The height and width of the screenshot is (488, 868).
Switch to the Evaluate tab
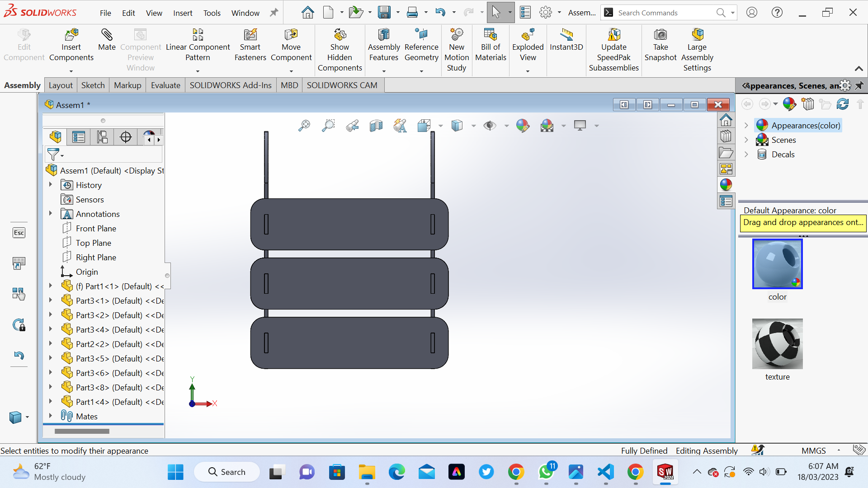click(x=165, y=85)
